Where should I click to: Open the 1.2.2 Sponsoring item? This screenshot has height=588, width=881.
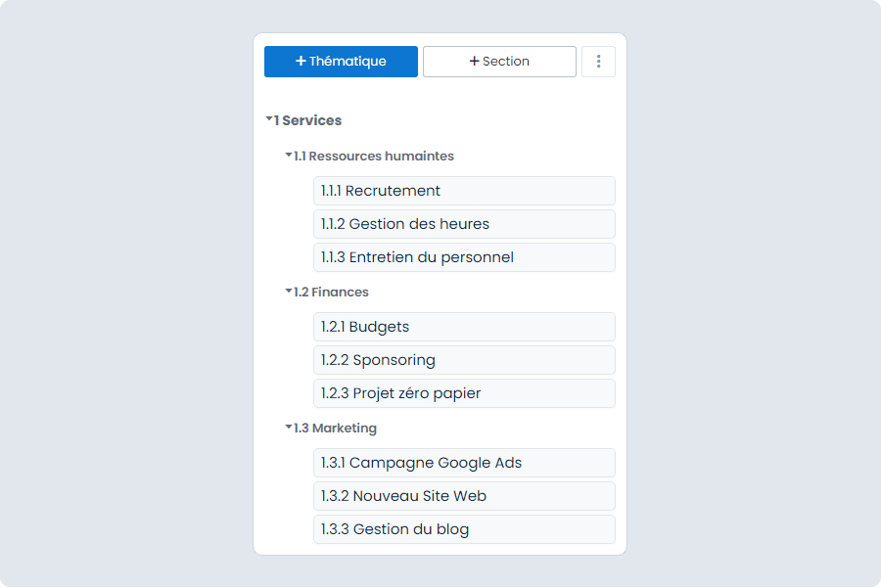[x=464, y=360]
